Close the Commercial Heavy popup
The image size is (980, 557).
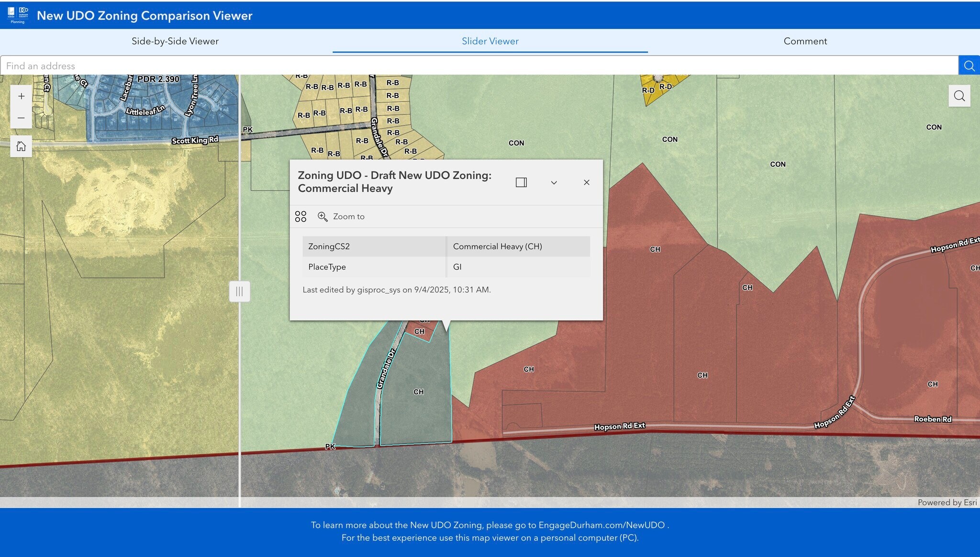tap(586, 182)
